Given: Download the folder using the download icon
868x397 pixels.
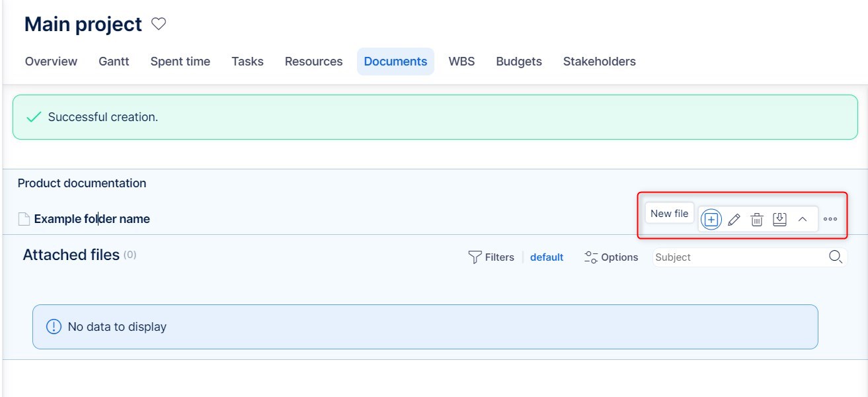Looking at the screenshot, I should tap(779, 220).
